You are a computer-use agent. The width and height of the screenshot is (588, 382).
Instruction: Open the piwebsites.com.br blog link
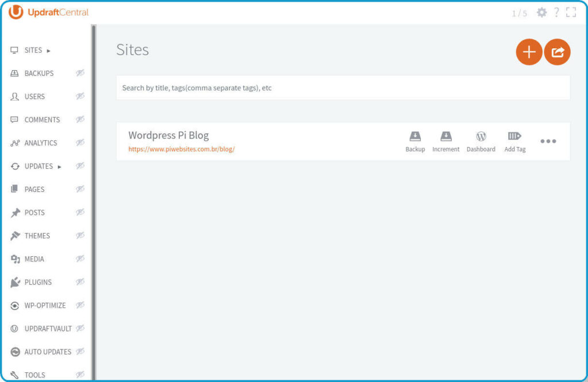[181, 149]
